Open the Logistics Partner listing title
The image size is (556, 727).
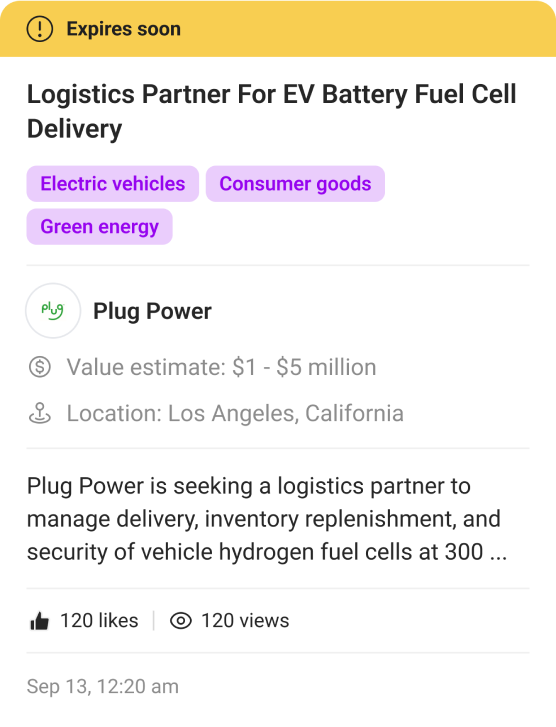272,111
